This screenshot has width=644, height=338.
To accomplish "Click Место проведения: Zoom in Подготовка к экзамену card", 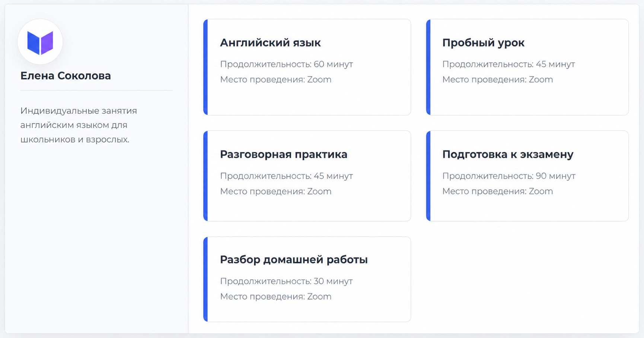I will click(x=498, y=191).
